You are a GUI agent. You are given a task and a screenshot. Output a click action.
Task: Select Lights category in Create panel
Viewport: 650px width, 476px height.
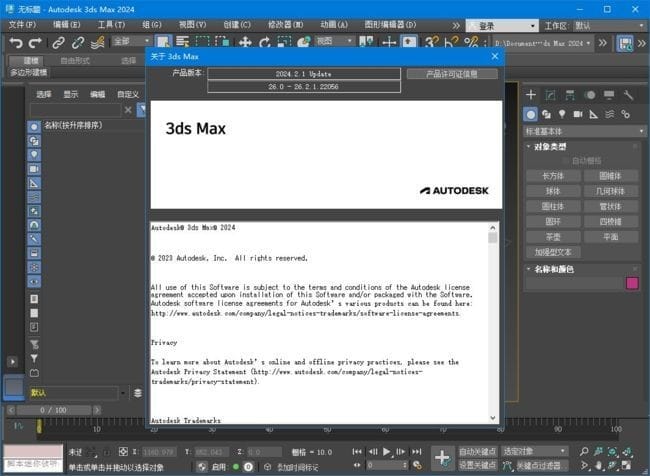tap(562, 114)
